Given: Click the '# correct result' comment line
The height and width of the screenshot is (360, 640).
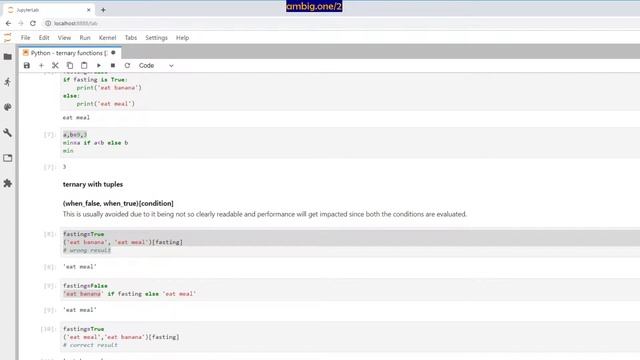Looking at the screenshot, I should [x=90, y=345].
